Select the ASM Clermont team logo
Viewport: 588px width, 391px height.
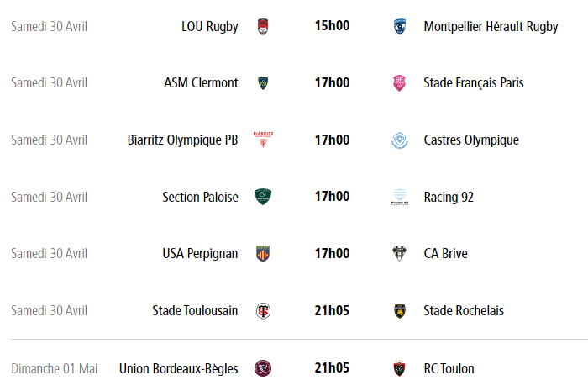263,82
